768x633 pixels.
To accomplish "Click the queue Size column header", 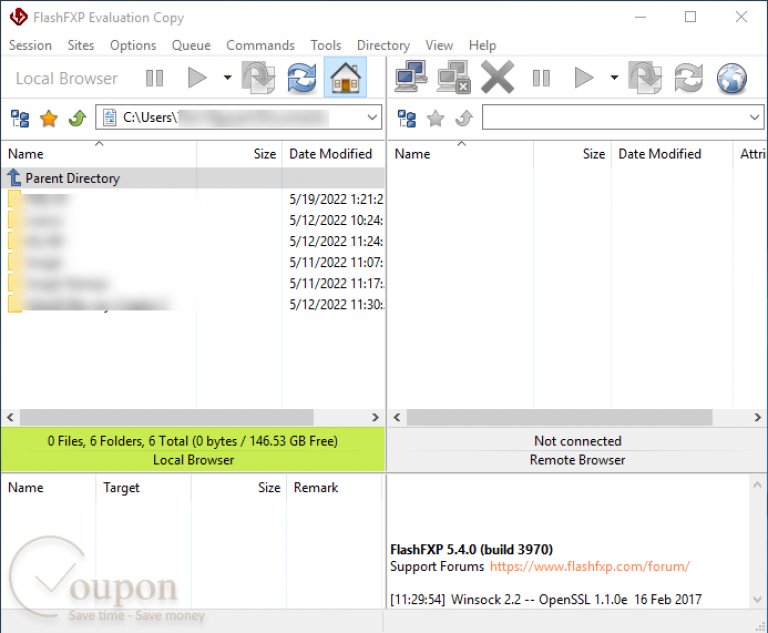I will pos(239,487).
